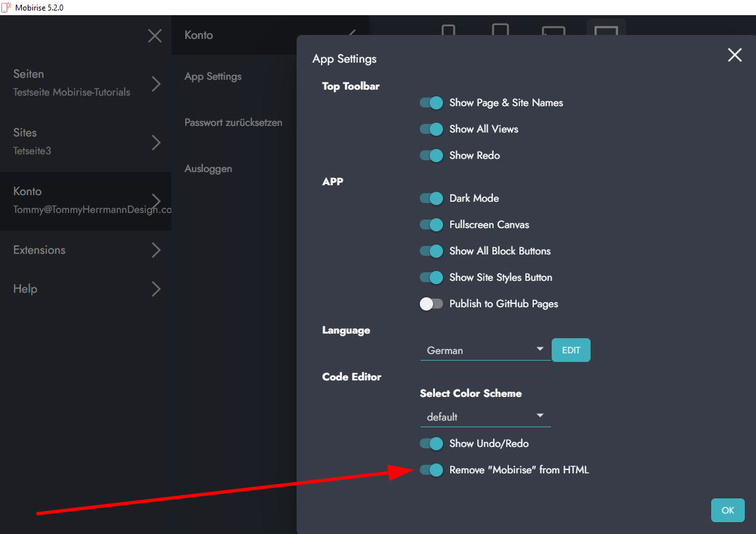The width and height of the screenshot is (756, 534).
Task: Expand the Extensions chevron arrow
Action: [156, 250]
